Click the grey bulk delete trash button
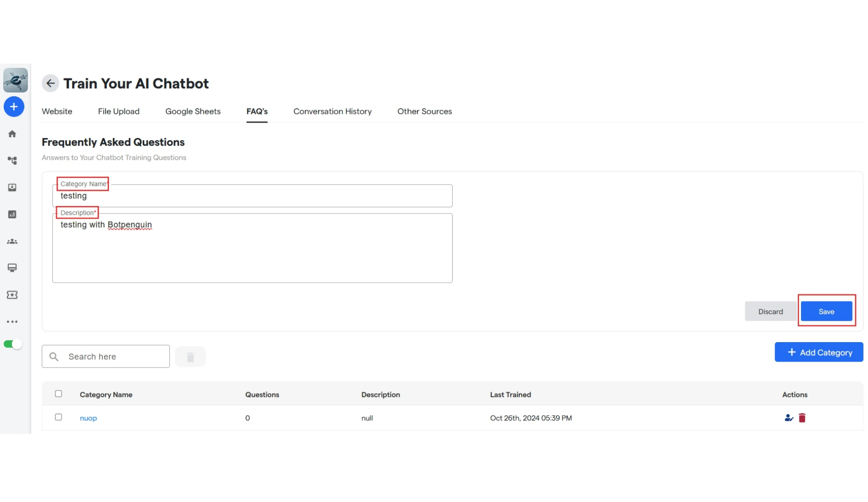Screen dimensions: 868x502 point(190,357)
